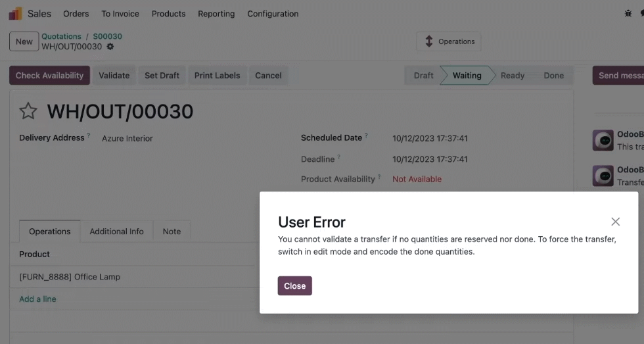Switch to the Note tab
The width and height of the screenshot is (644, 344).
tap(172, 232)
